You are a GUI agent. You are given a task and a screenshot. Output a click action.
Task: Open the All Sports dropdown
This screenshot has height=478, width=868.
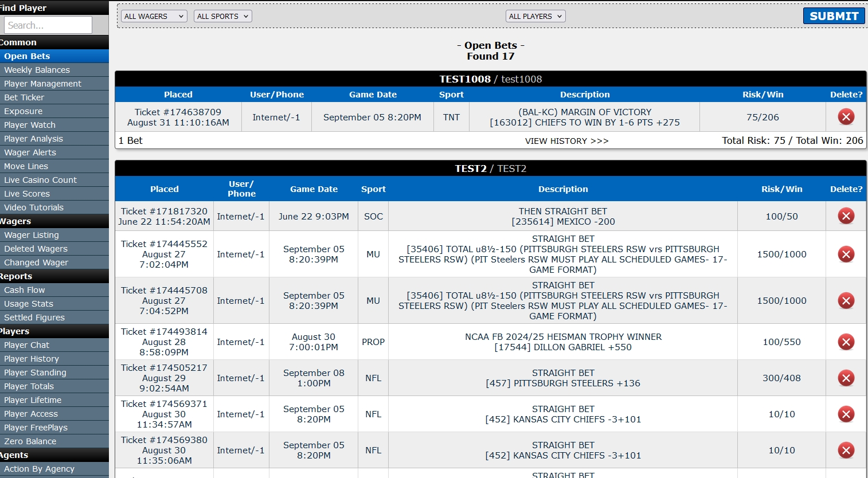(223, 16)
